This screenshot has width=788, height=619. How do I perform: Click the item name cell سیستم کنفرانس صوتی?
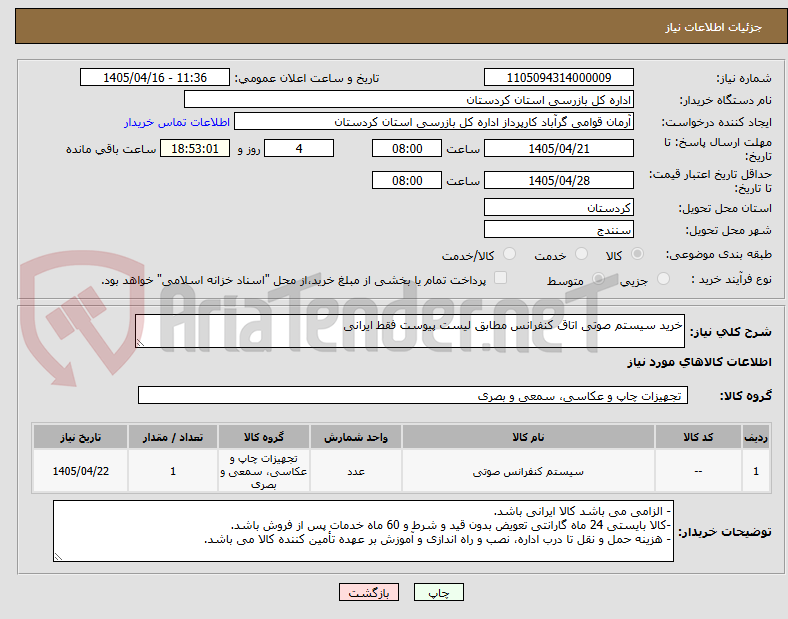(x=528, y=471)
